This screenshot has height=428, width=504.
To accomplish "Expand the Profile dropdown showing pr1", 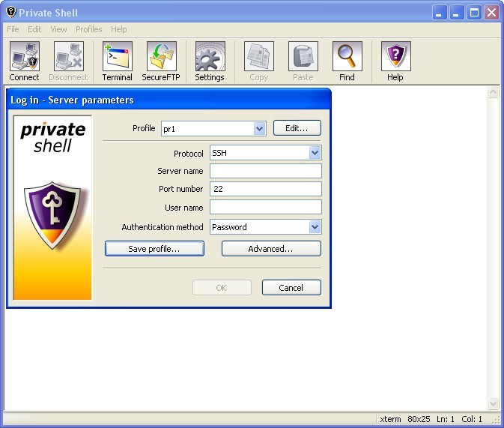I will (x=259, y=129).
